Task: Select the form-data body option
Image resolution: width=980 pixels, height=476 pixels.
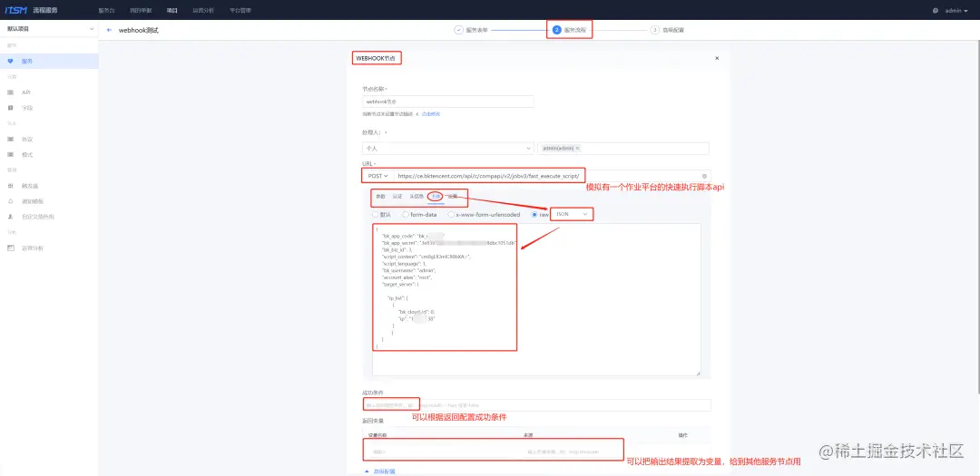Action: pos(406,214)
